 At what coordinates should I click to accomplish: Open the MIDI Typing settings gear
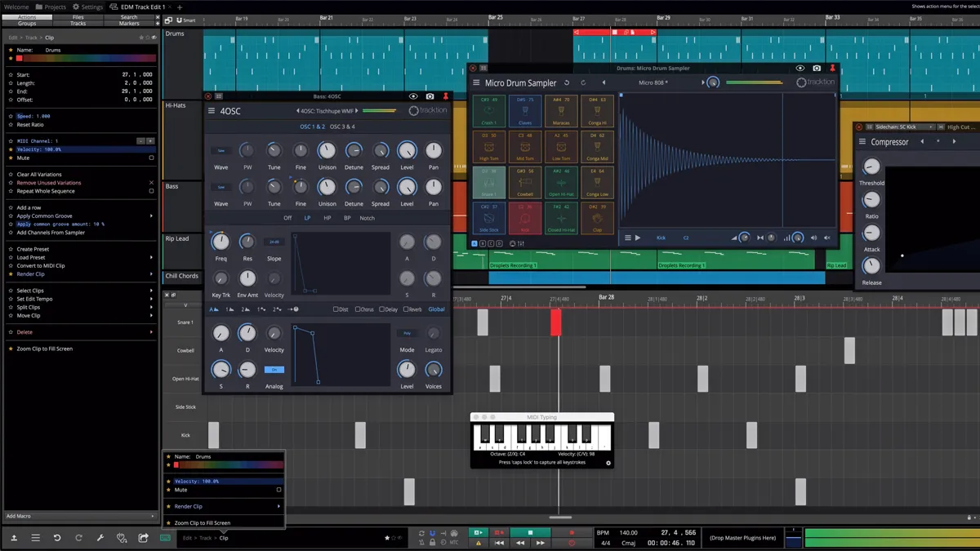point(608,463)
